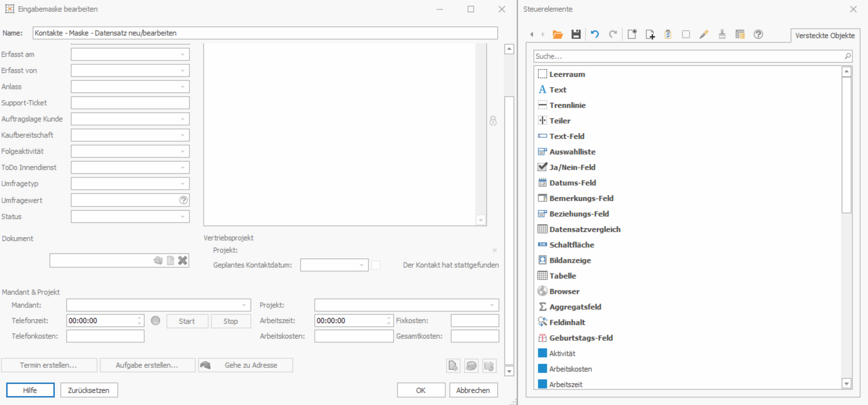Viewport: 868px width, 405px height.
Task: Click the Hilfe button
Action: point(30,390)
